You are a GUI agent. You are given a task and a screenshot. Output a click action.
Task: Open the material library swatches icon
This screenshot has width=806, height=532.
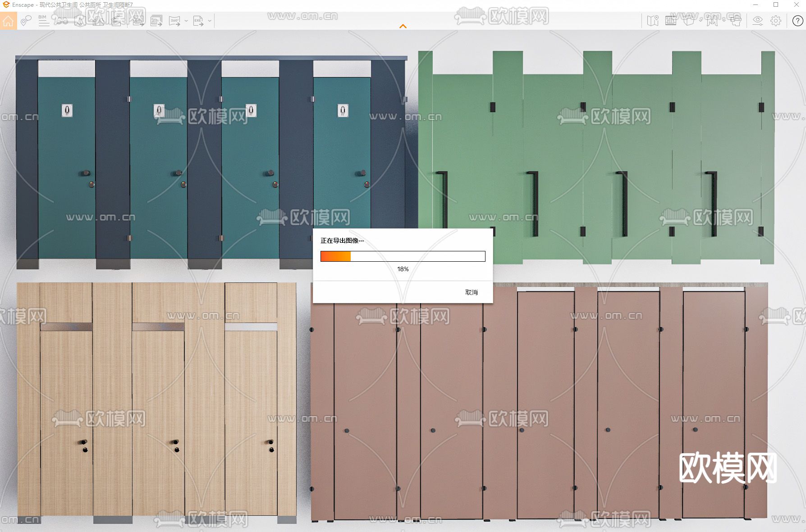click(712, 21)
